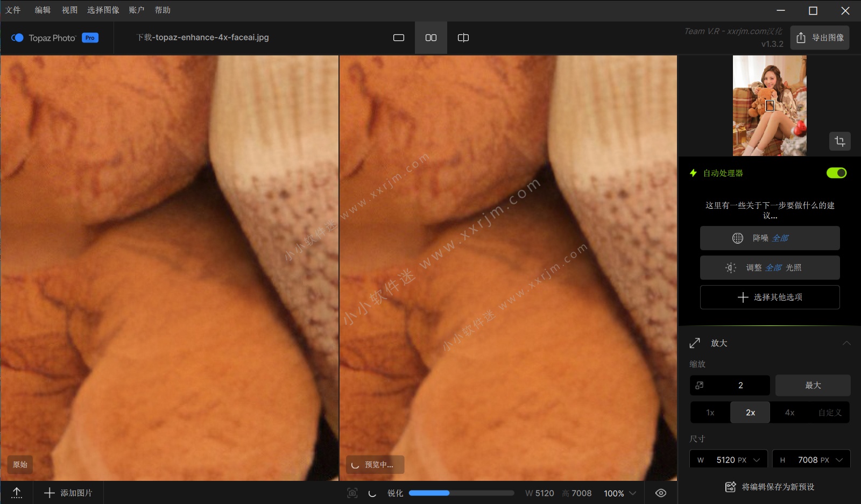Click the snapshot capture icon in the bottom bar
This screenshot has width=861, height=504.
(x=352, y=493)
